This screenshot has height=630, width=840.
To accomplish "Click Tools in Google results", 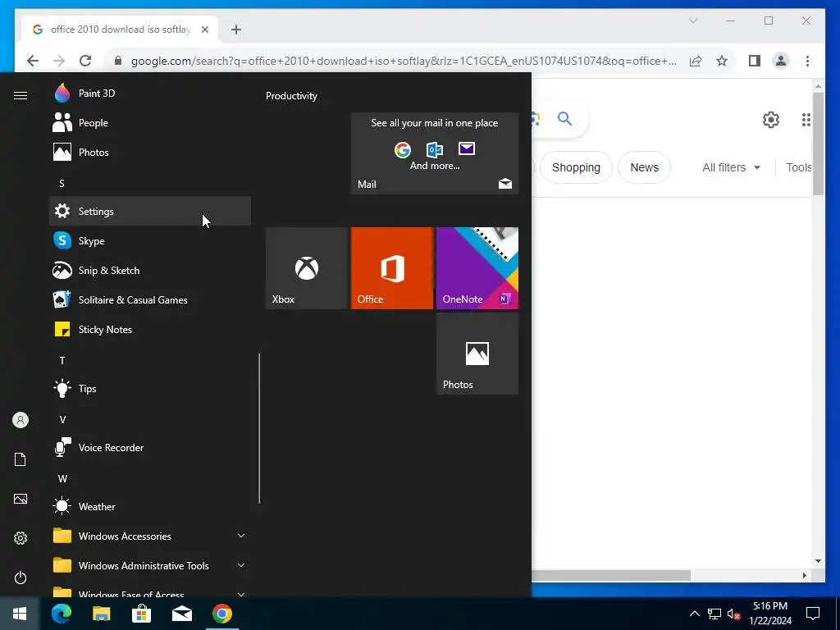I will 798,167.
